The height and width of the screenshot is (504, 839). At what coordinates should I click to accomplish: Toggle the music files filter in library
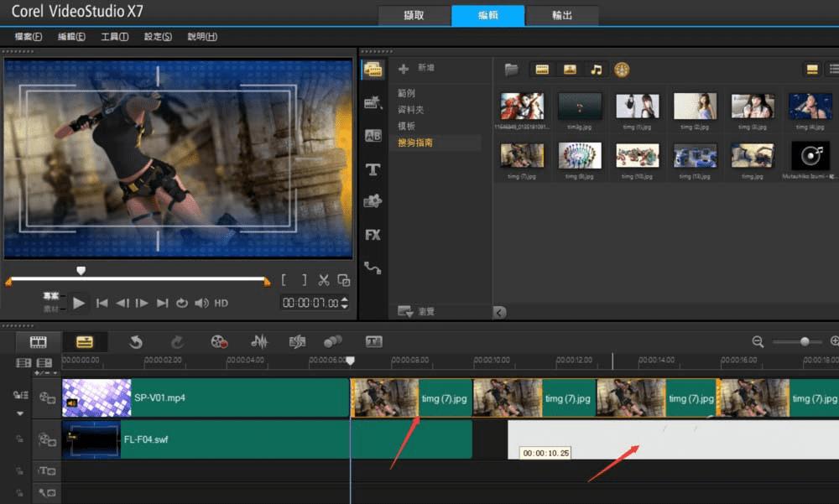596,70
